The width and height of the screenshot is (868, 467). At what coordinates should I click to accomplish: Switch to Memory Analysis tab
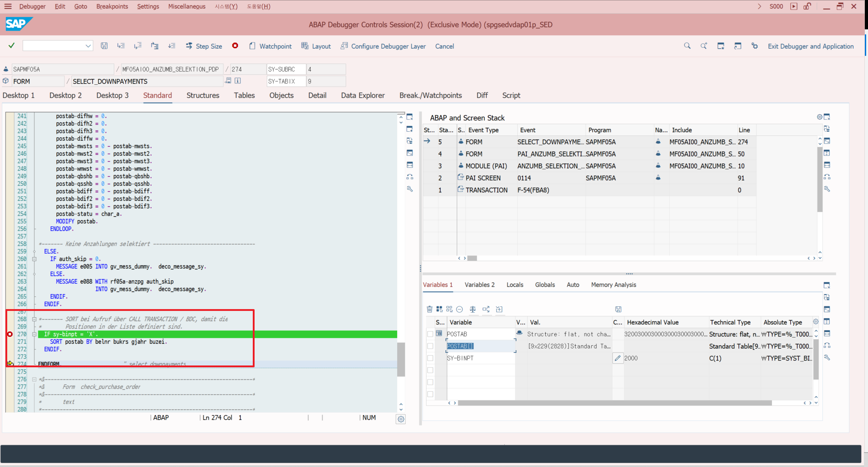613,285
